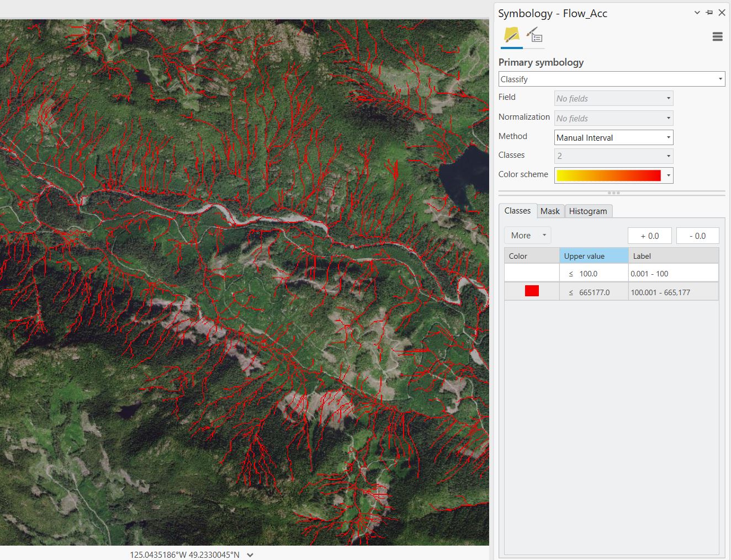Open the pane options arrow beside Flow_Acc title
Viewport: 731px width, 560px height.
[697, 13]
